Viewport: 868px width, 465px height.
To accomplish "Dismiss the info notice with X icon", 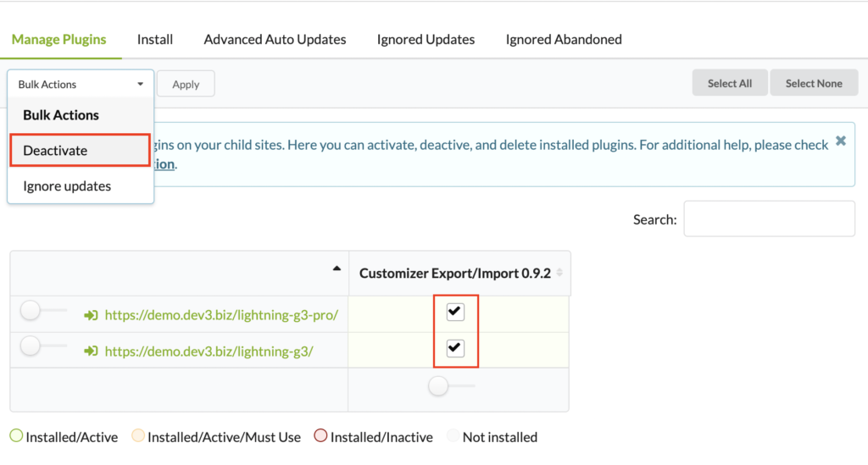I will tap(840, 141).
